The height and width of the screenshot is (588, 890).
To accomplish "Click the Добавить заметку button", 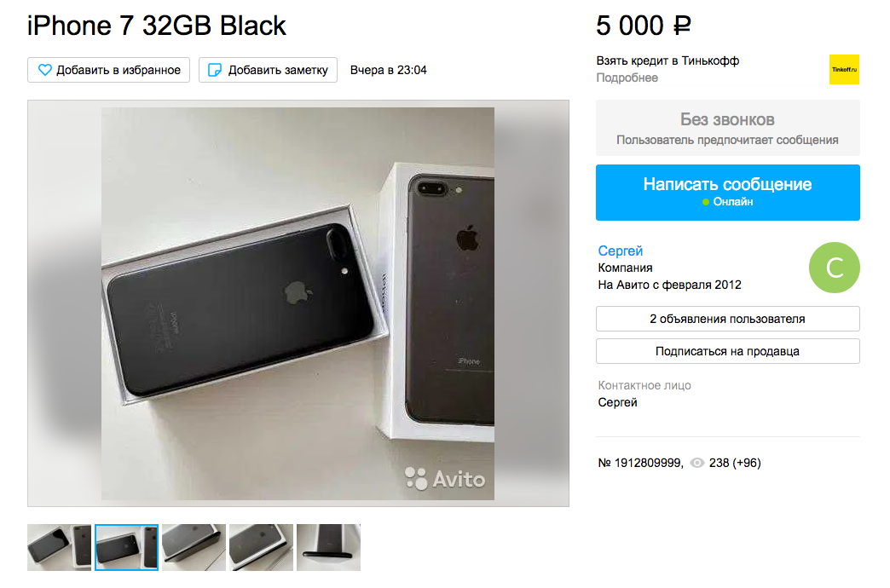I will [268, 70].
